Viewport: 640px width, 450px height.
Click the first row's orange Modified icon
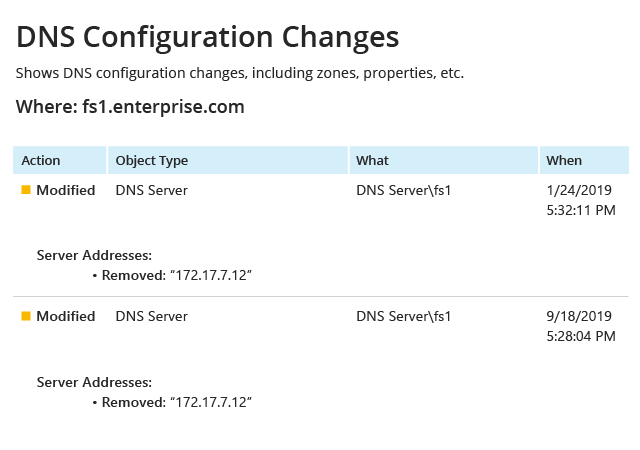(26, 190)
